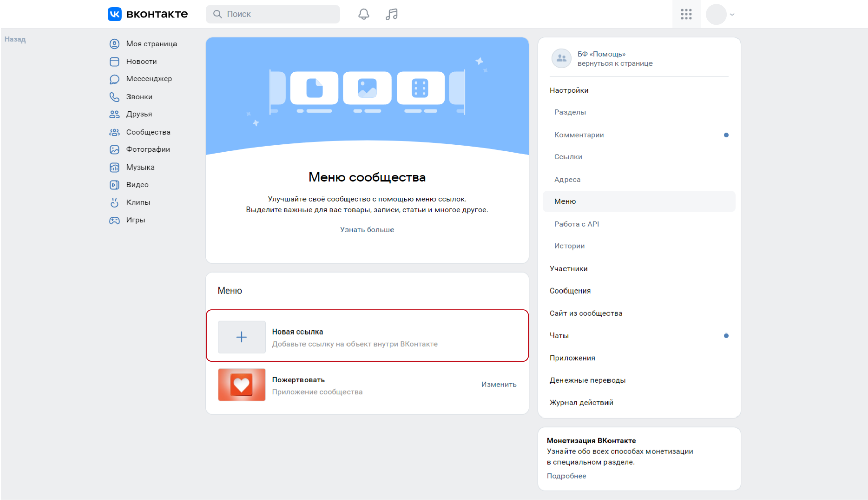Screen dimensions: 868x500
Task: Open the VK services grid icon
Action: pos(686,14)
